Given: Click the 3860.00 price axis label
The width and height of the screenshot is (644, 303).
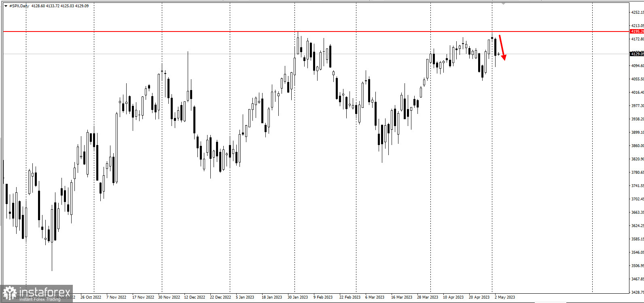Looking at the screenshot, I should [638, 146].
